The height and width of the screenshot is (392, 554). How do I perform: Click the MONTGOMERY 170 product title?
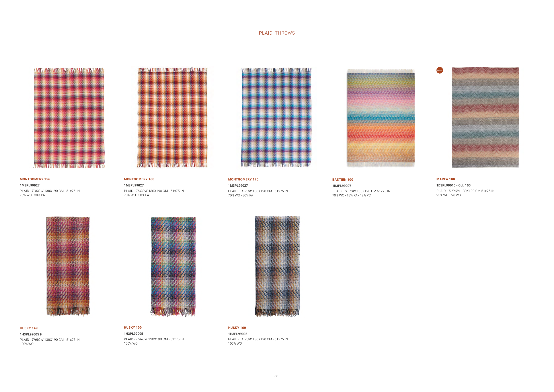tap(243, 179)
